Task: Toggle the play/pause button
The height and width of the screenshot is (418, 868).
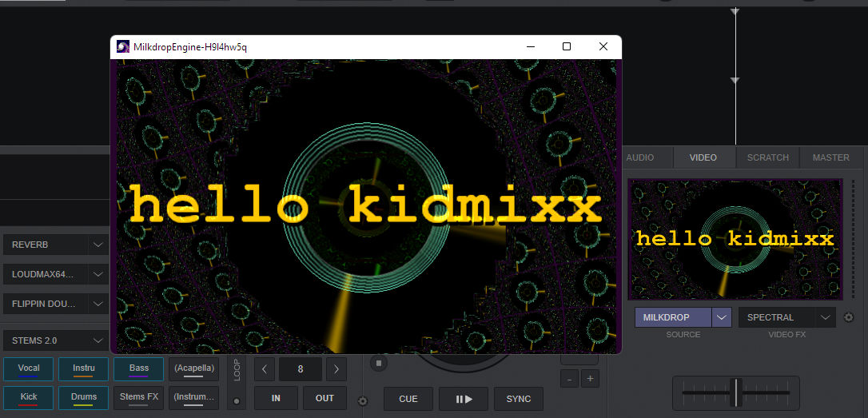Action: point(464,399)
